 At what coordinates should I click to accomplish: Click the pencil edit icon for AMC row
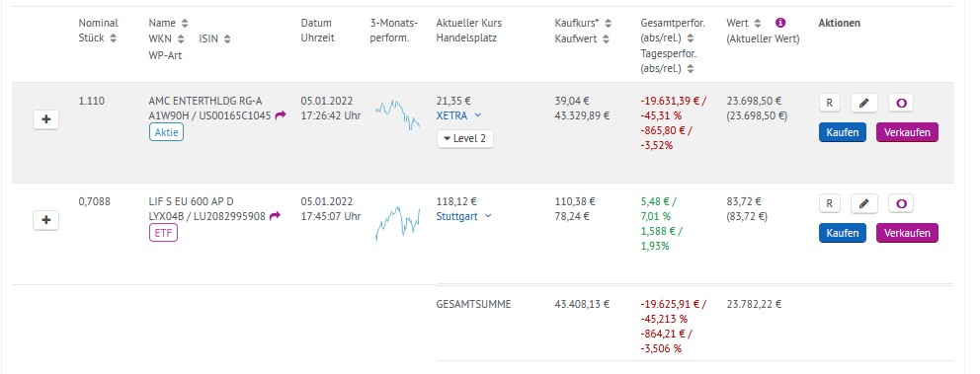(864, 103)
